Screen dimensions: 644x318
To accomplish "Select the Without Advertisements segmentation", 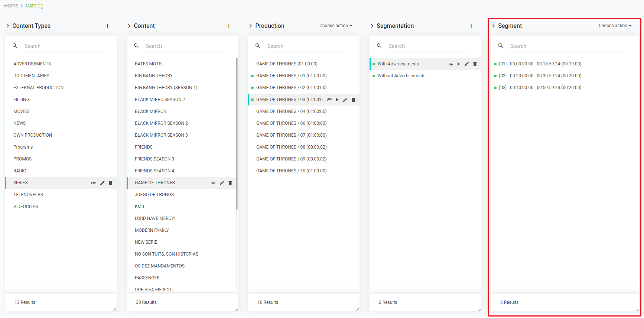I will click(401, 76).
